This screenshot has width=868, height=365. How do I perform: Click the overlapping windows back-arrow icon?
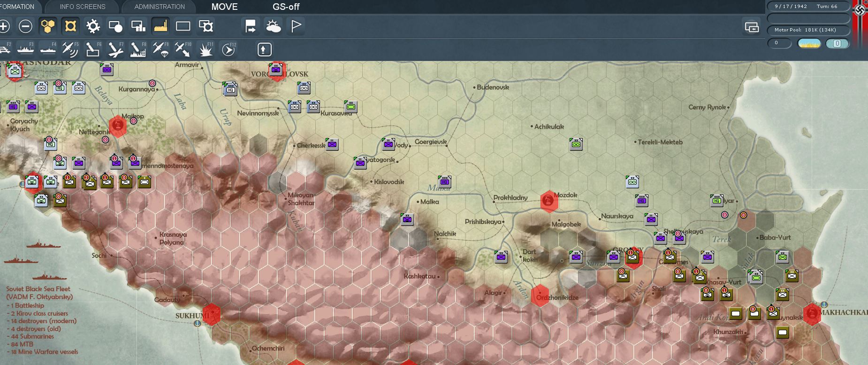(752, 27)
